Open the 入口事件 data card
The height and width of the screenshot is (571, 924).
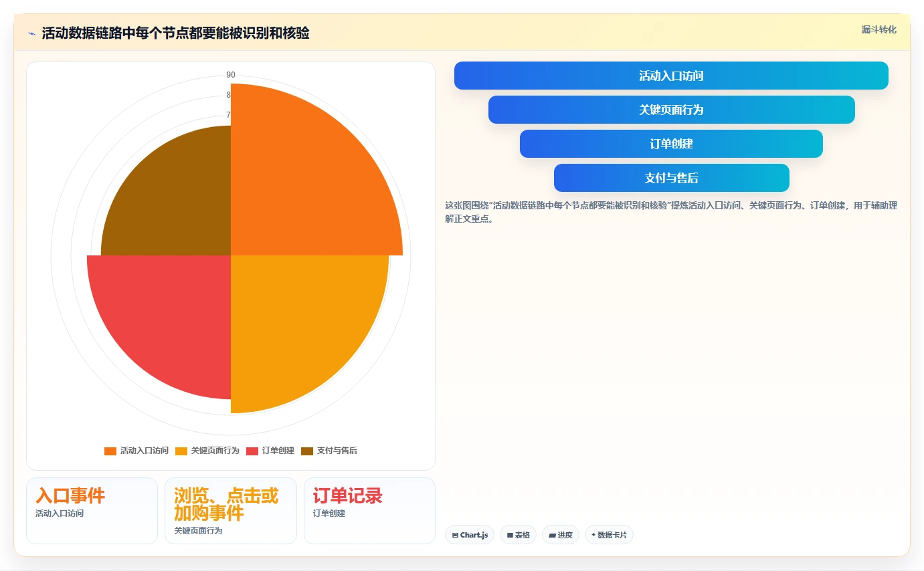(x=92, y=511)
